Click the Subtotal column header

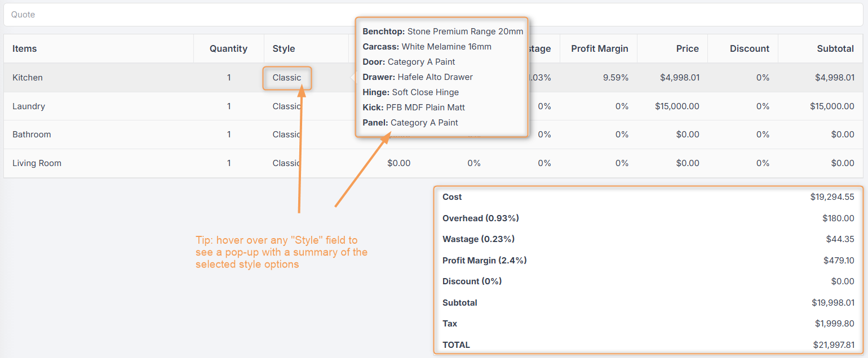[x=835, y=48]
